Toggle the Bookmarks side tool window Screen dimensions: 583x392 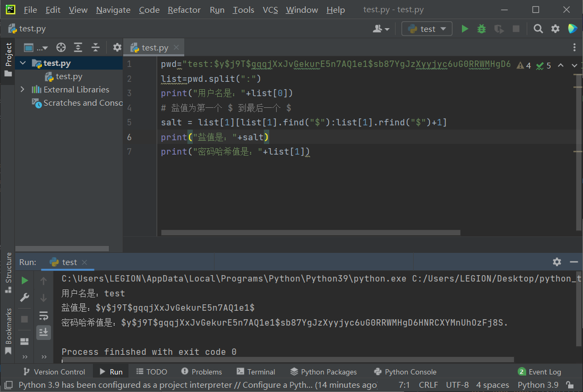click(x=8, y=331)
